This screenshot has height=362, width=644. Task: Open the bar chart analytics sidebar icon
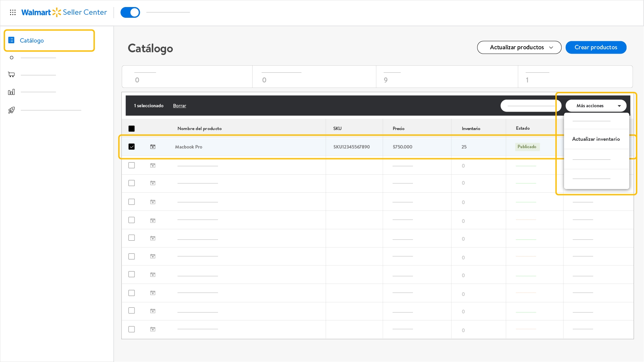pos(11,92)
